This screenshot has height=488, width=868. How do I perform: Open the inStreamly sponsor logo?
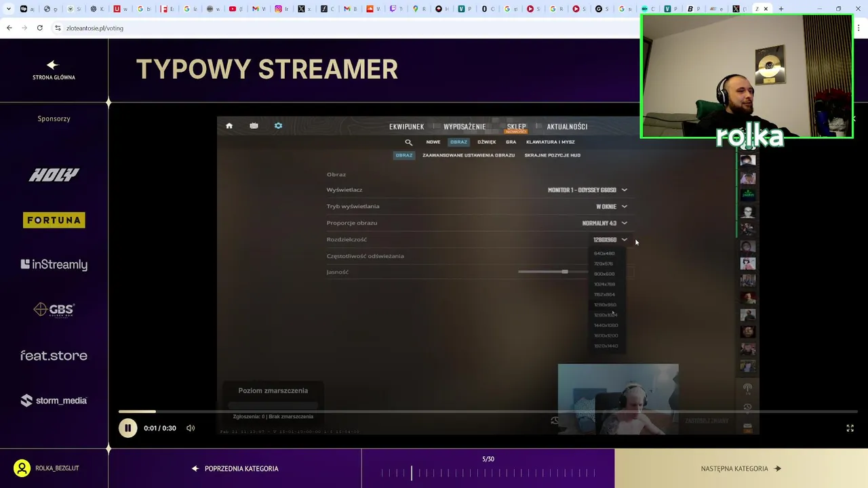(x=54, y=265)
